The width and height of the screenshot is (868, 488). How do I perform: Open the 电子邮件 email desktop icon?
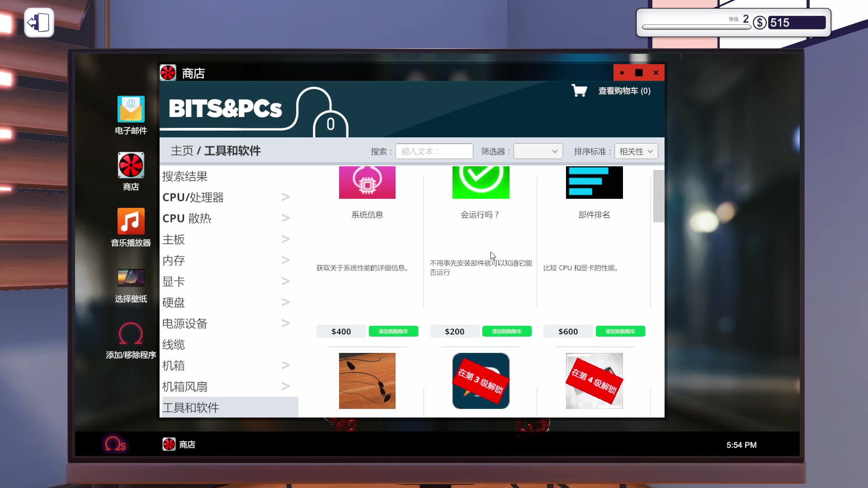pos(131,109)
